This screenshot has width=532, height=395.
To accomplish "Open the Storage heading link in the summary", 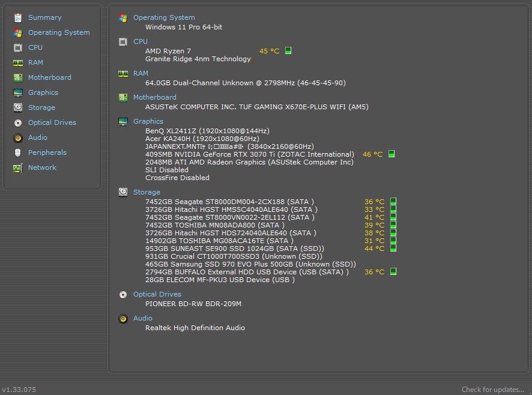I will [147, 192].
